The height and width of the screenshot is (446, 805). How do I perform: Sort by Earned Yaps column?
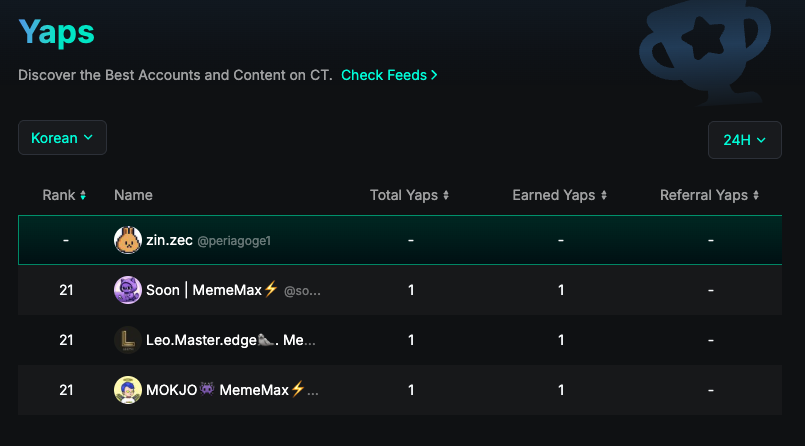[604, 195]
